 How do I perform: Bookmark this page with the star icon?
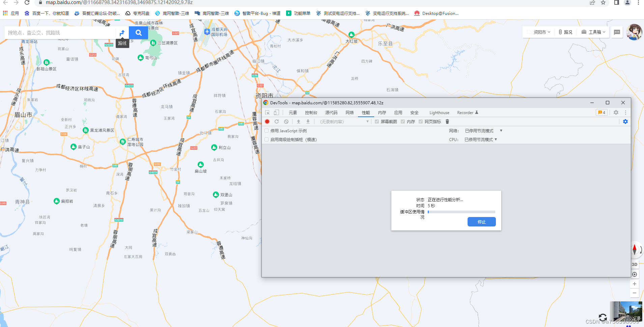coord(603,3)
